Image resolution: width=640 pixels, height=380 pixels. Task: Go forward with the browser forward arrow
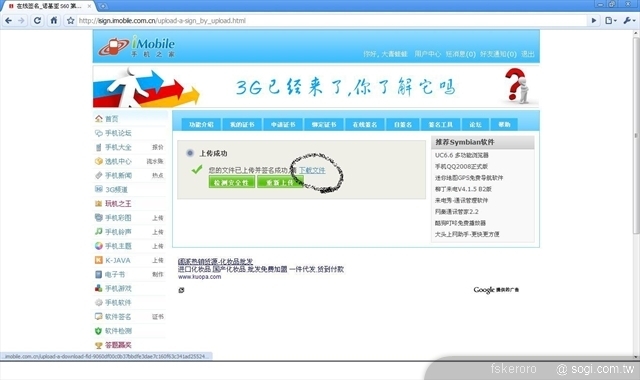point(21,20)
